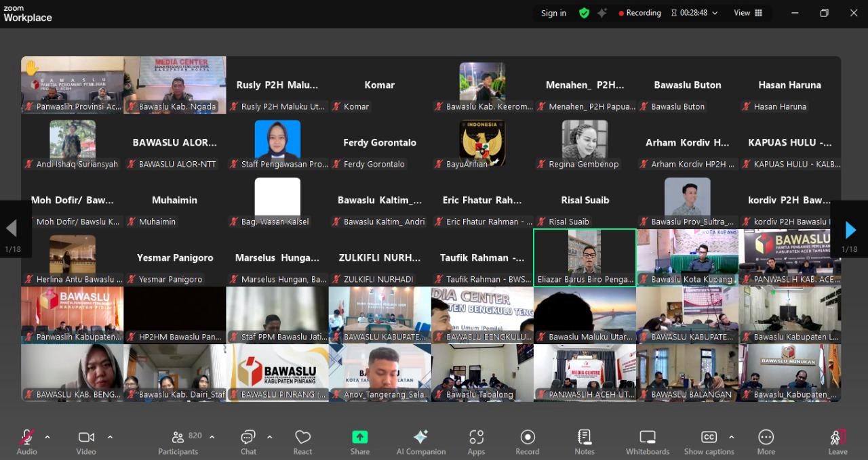Expand video options arrow beside Video
Image resolution: width=868 pixels, height=460 pixels.
click(x=110, y=437)
